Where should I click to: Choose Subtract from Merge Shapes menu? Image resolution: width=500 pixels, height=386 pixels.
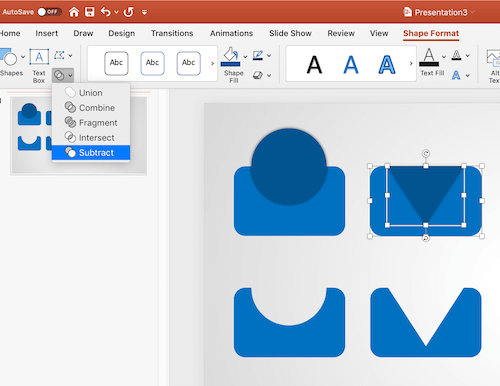(91, 153)
